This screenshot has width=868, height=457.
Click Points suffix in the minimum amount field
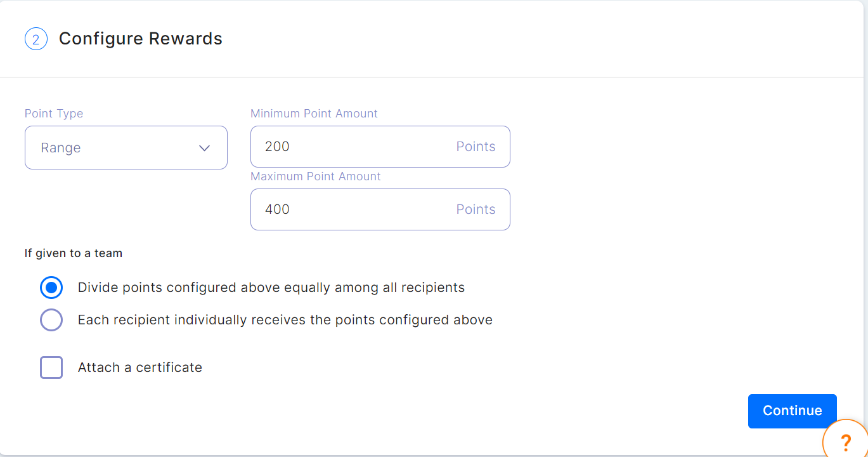tap(476, 147)
